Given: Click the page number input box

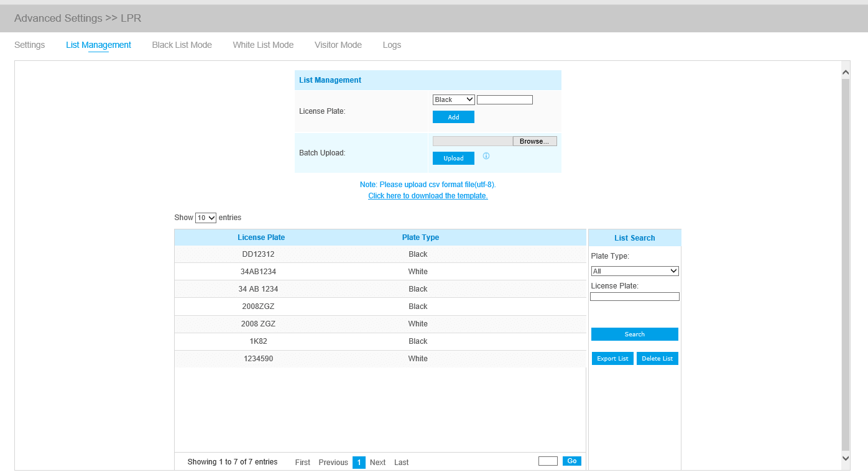Looking at the screenshot, I should click(548, 461).
